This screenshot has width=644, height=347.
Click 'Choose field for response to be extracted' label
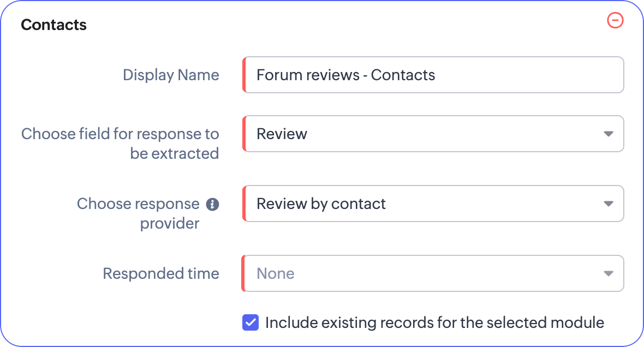[120, 143]
